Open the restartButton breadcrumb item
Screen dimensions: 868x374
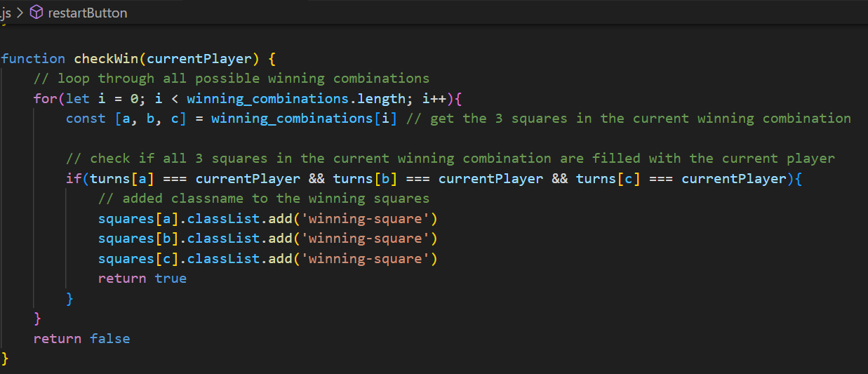pos(88,13)
